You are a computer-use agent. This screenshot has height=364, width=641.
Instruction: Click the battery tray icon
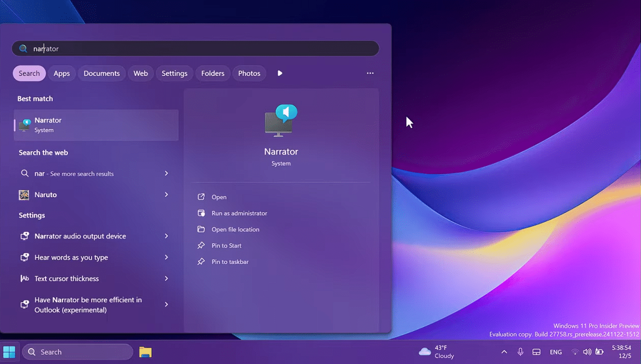pyautogui.click(x=600, y=352)
